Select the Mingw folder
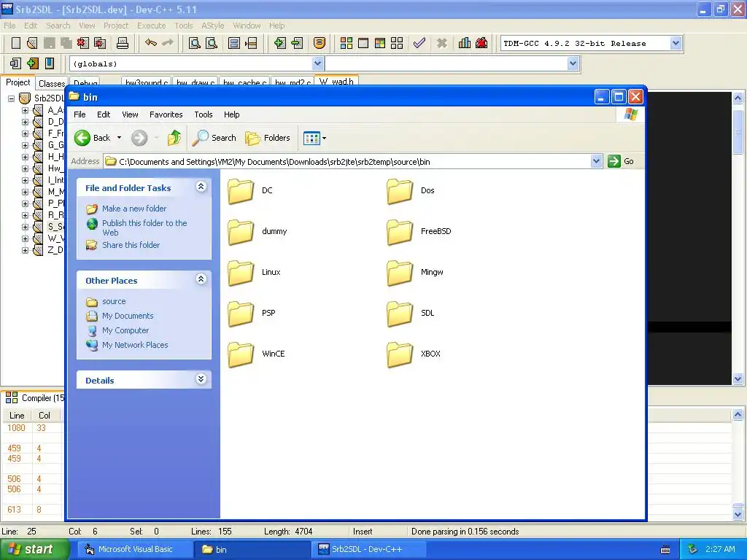 click(415, 273)
